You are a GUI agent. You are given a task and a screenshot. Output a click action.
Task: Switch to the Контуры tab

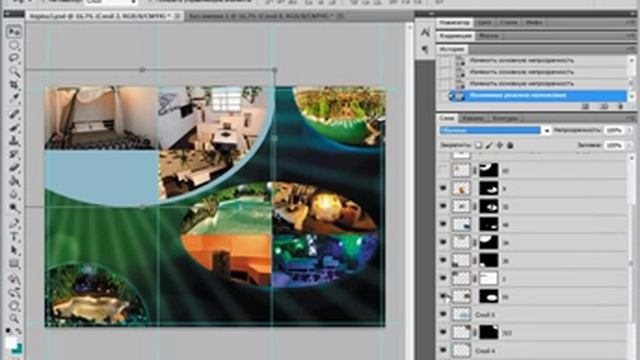click(x=505, y=118)
